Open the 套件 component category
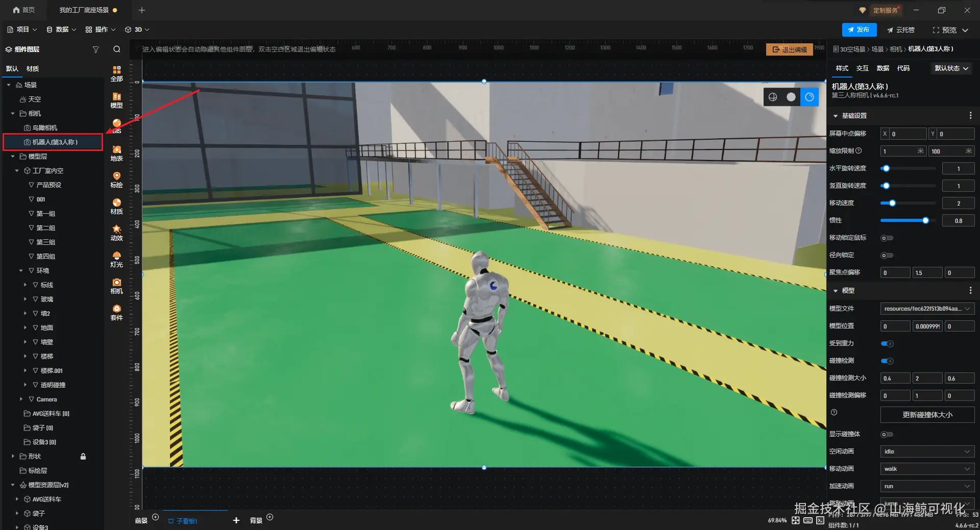The height and width of the screenshot is (530, 980). [117, 312]
